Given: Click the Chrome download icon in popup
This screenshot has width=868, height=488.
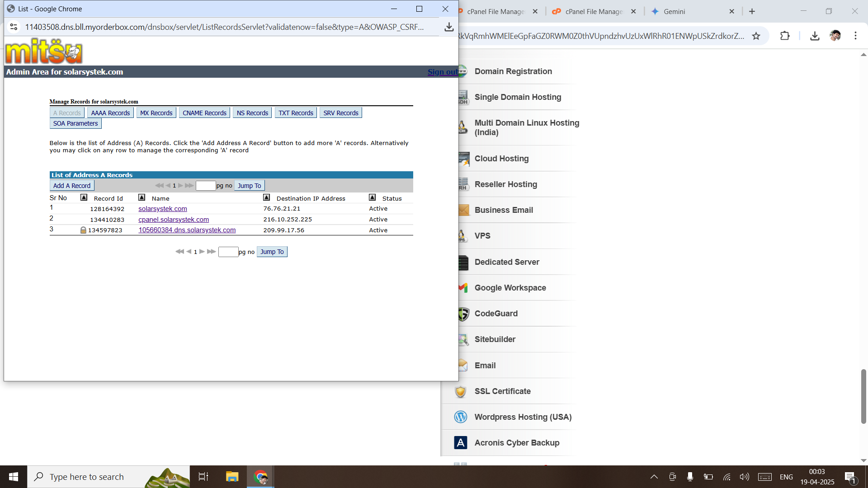Looking at the screenshot, I should click(448, 27).
